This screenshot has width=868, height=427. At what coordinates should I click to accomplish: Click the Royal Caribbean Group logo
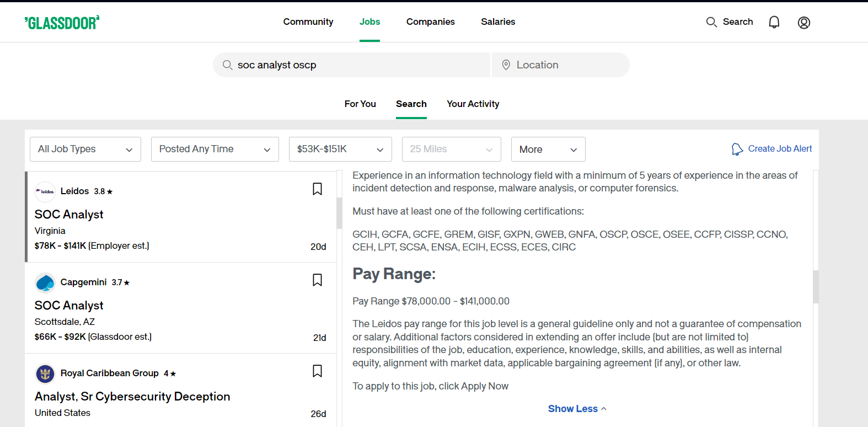[x=45, y=373]
